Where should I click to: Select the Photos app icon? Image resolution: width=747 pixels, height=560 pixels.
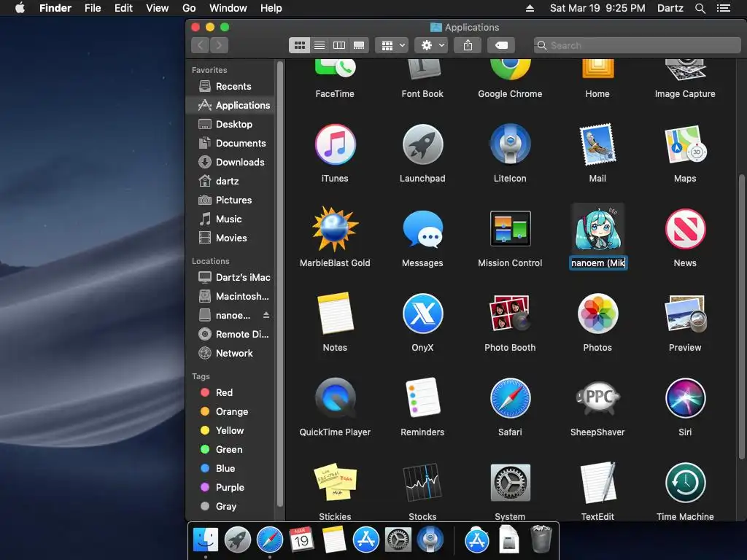(597, 314)
